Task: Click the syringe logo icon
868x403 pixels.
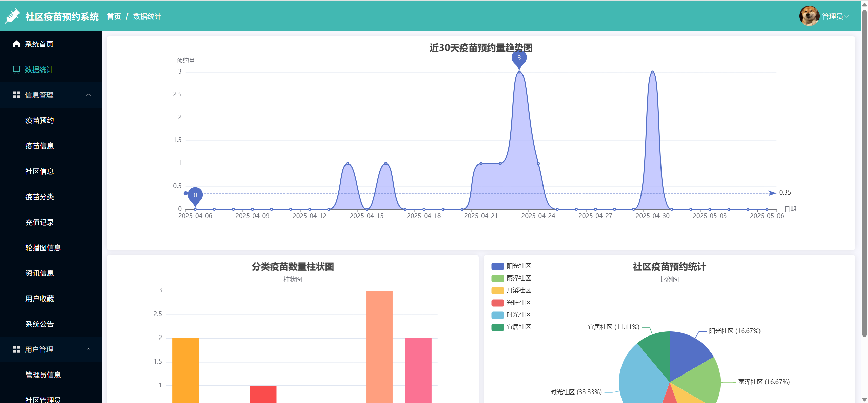Action: click(x=13, y=16)
